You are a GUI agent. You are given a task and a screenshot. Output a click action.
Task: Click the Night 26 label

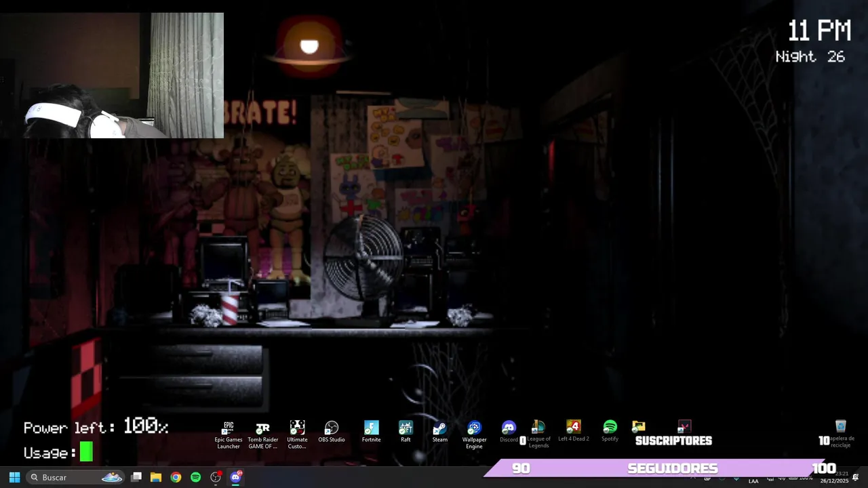click(810, 57)
